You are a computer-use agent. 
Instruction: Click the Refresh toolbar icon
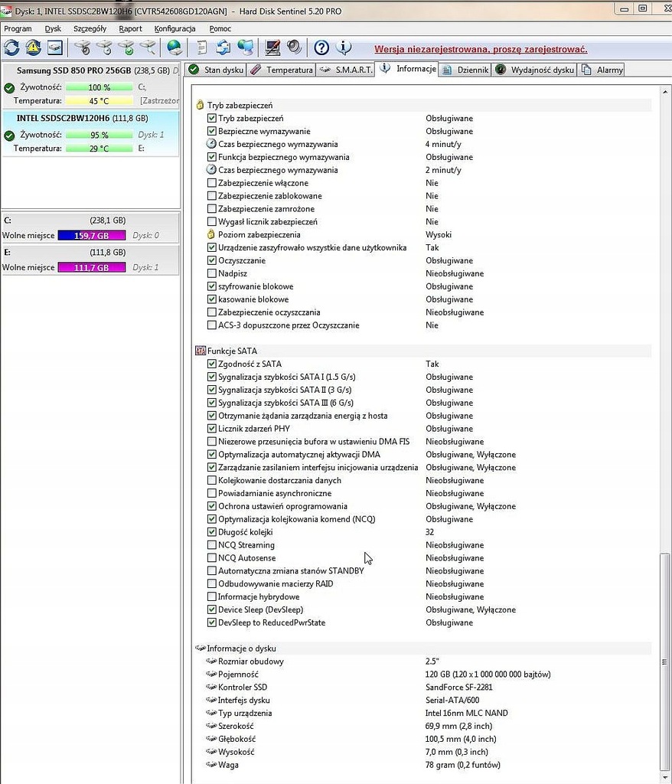(11, 48)
